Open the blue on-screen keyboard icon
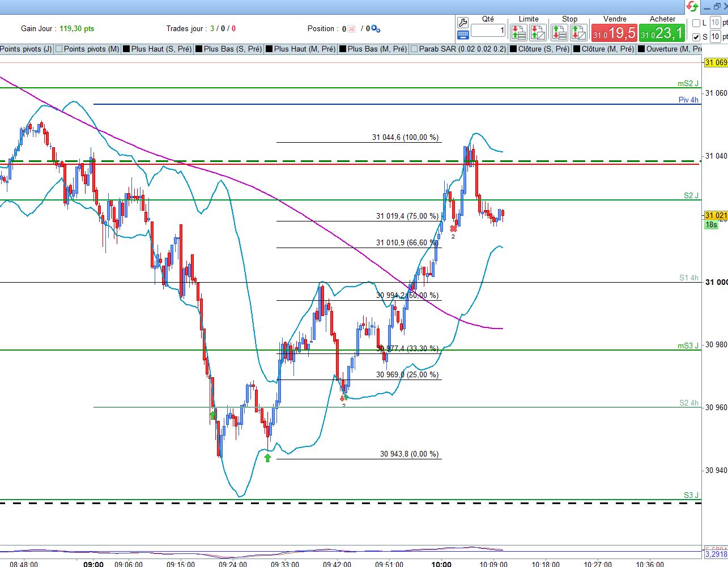728x567 pixels. tap(462, 35)
